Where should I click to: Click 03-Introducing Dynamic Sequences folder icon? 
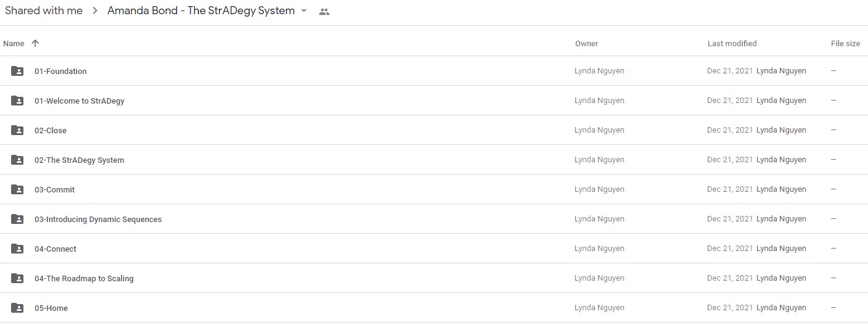(x=17, y=219)
